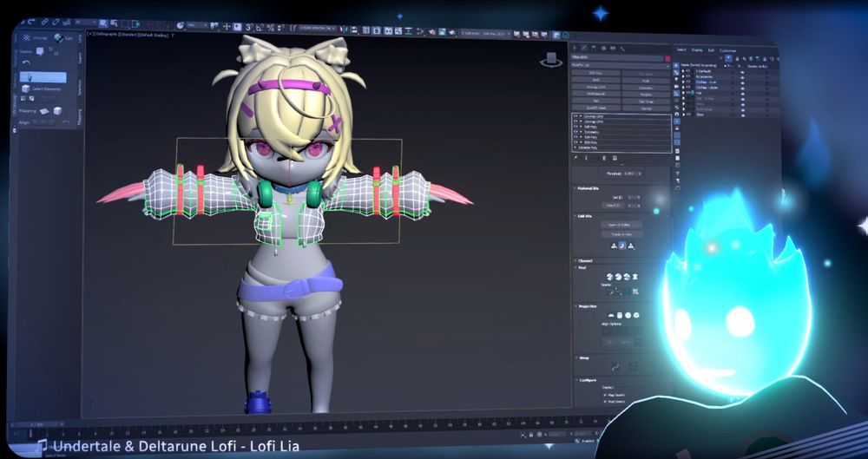
Task: Open the Select by Name tool
Action: tap(114, 23)
